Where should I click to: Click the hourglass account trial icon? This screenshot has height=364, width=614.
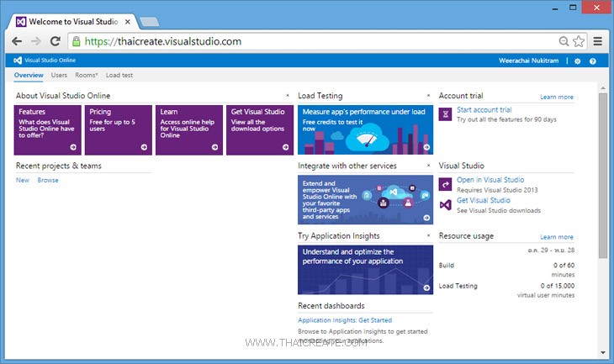445,114
